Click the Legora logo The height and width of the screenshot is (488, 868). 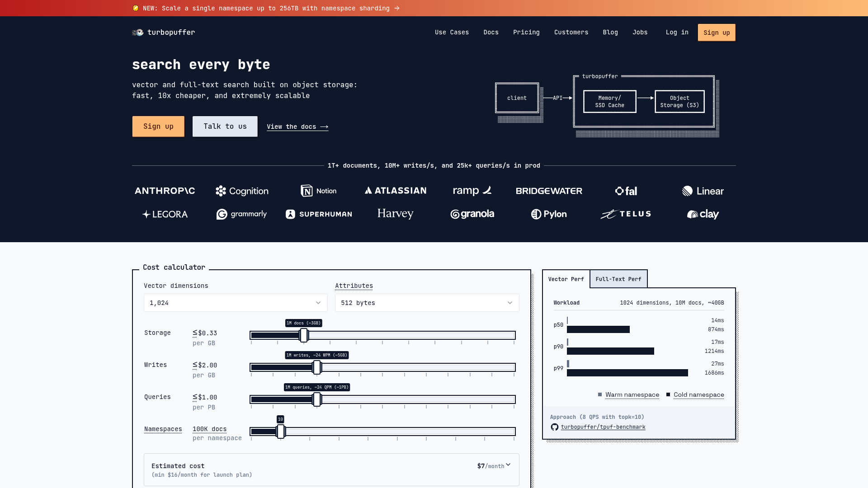[x=165, y=214]
